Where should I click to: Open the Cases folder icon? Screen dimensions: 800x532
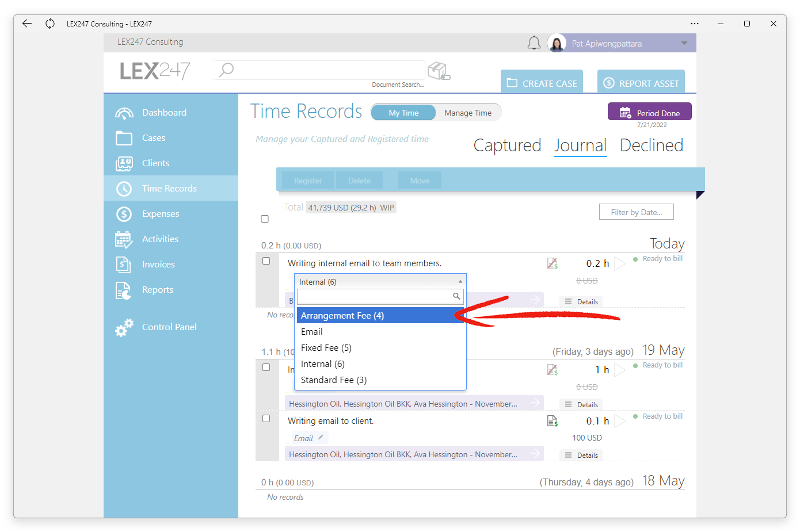124,138
